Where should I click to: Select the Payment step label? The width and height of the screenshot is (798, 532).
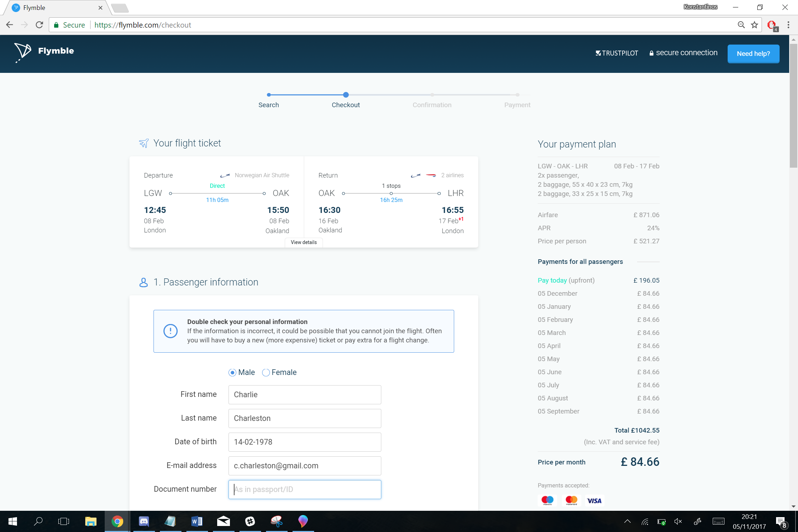click(517, 105)
